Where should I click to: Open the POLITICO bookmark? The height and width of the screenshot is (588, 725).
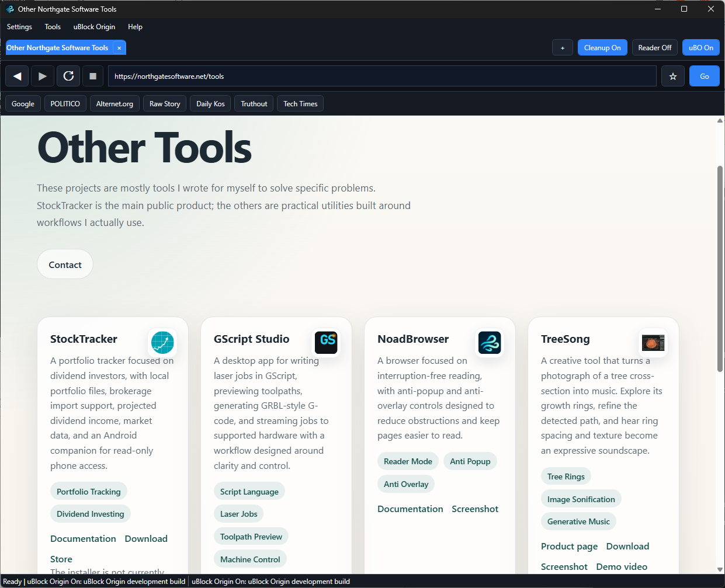pyautogui.click(x=65, y=104)
